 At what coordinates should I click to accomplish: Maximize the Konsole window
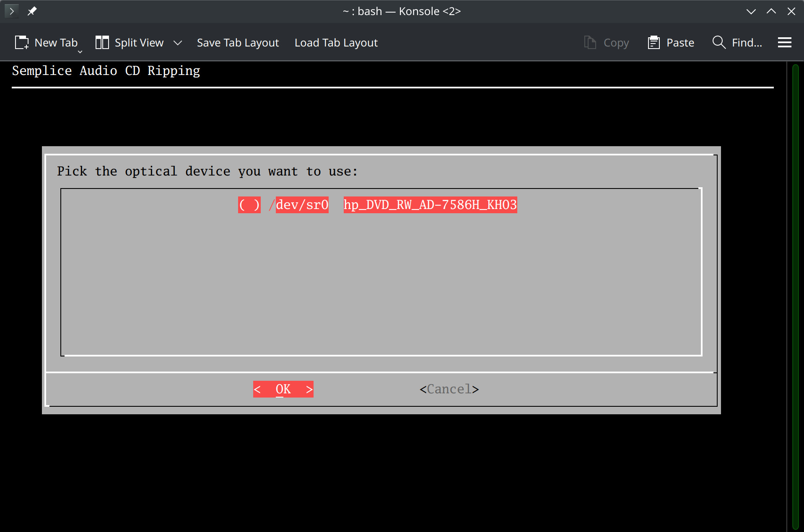pyautogui.click(x=771, y=11)
